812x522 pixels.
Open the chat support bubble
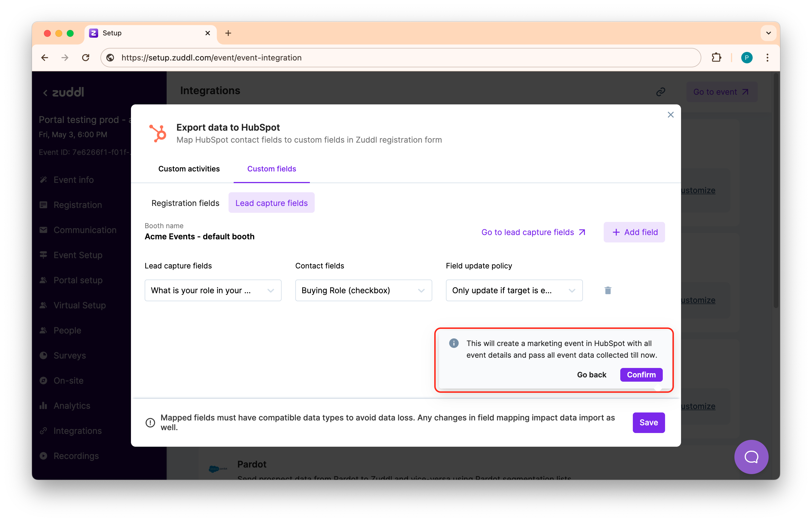[751, 457]
